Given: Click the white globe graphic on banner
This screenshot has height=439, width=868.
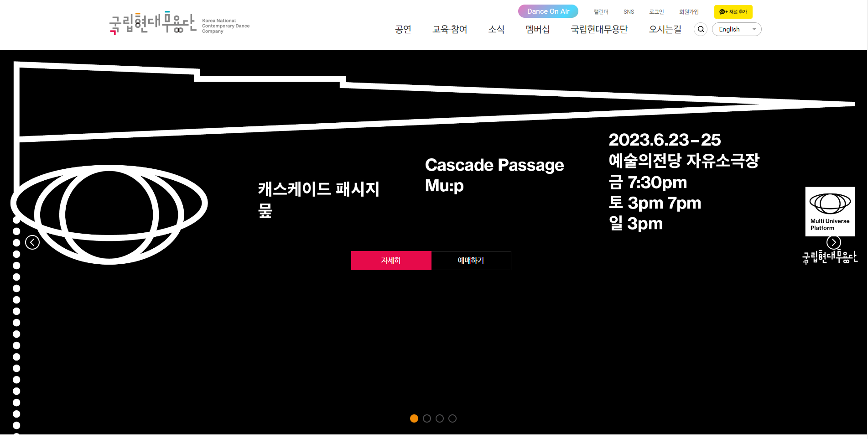Looking at the screenshot, I should [109, 214].
